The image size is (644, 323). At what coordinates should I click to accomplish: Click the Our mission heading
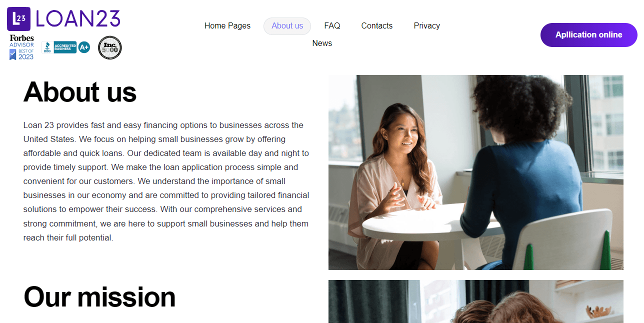(99, 297)
